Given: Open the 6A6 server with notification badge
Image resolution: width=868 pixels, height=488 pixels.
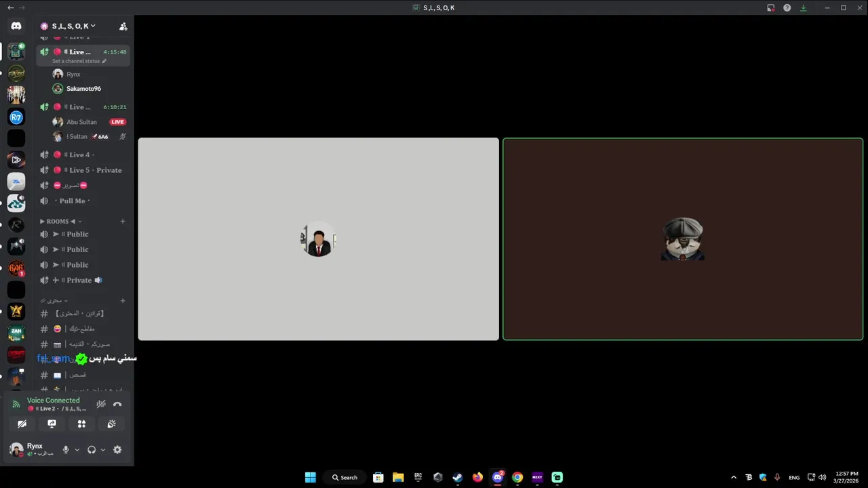Looking at the screenshot, I should point(16,268).
